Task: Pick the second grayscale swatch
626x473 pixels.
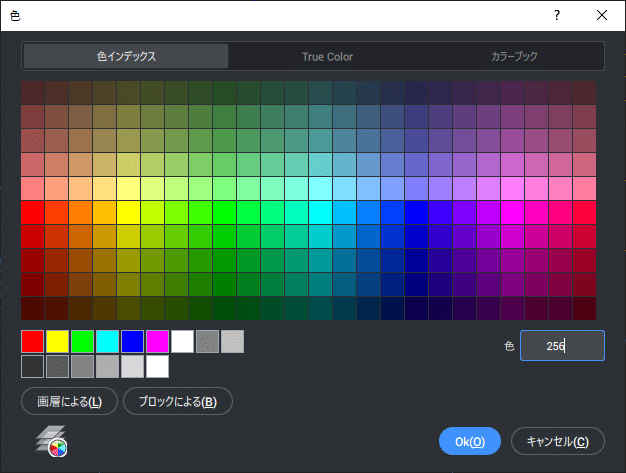Action: 57,366
